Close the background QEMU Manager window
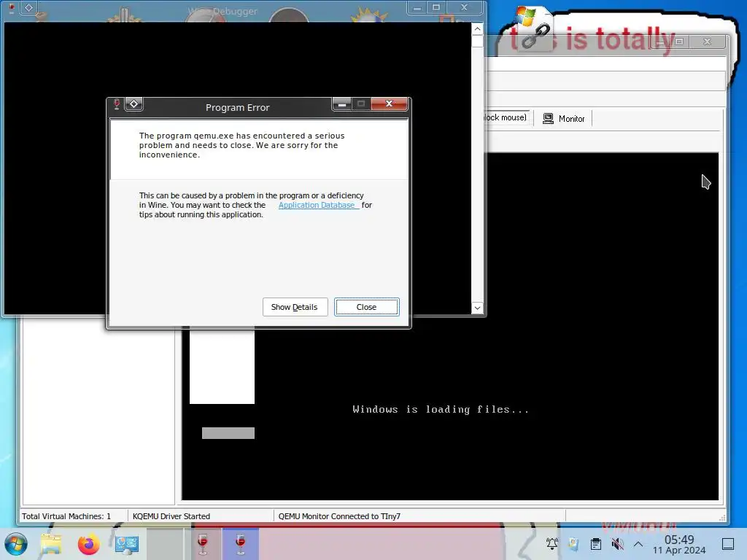This screenshot has width=747, height=560. pyautogui.click(x=708, y=42)
